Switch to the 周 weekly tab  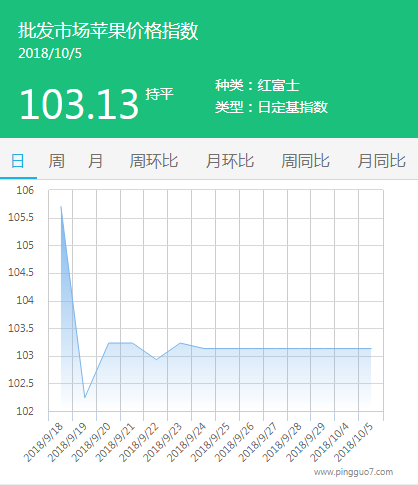click(x=57, y=161)
